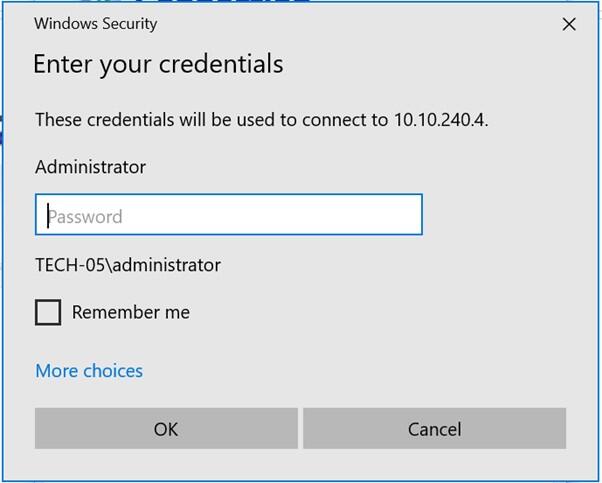
Task: Enable the Remember me checkbox
Action: tap(48, 312)
